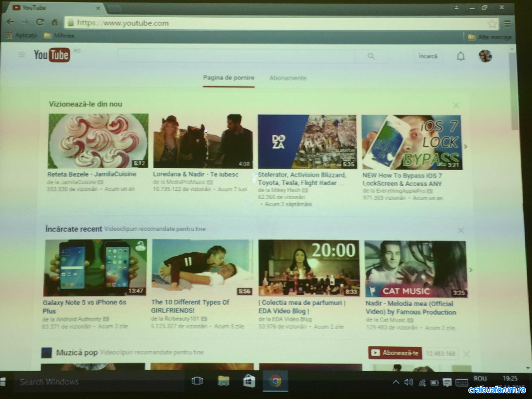This screenshot has height=399, width=532.
Task: Open a new browser tab
Action: [114, 9]
